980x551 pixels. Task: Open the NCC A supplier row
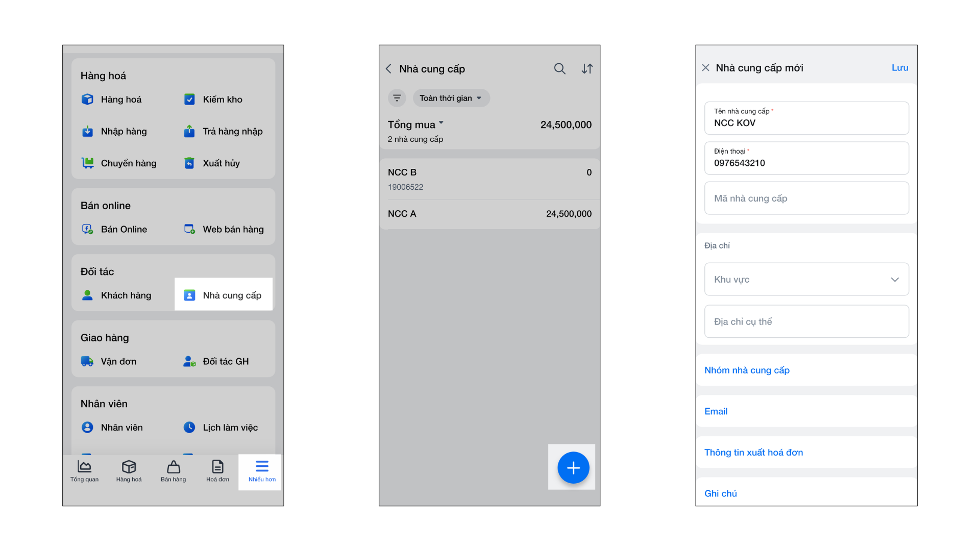pos(489,214)
